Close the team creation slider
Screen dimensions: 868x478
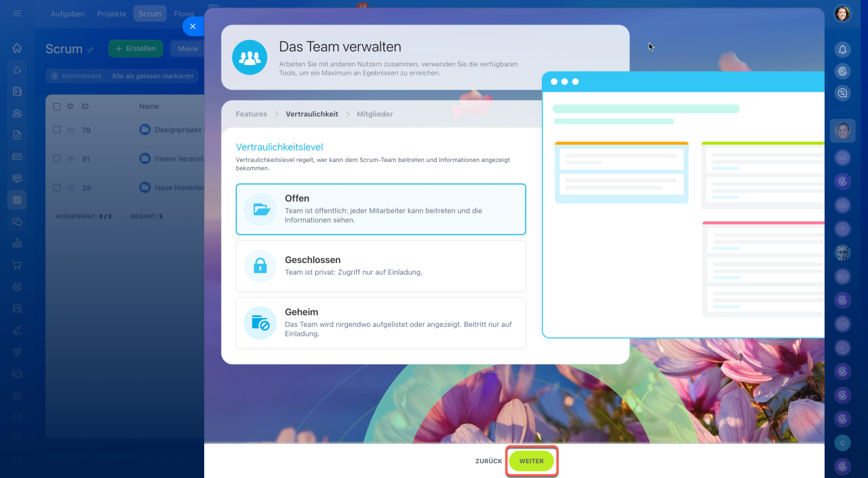[x=193, y=26]
